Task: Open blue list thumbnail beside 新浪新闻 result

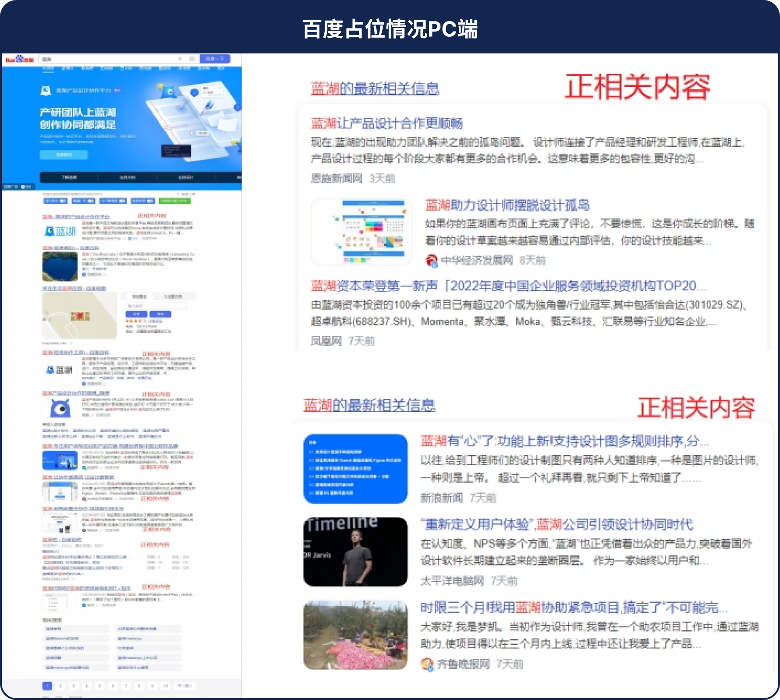Action: [x=355, y=469]
